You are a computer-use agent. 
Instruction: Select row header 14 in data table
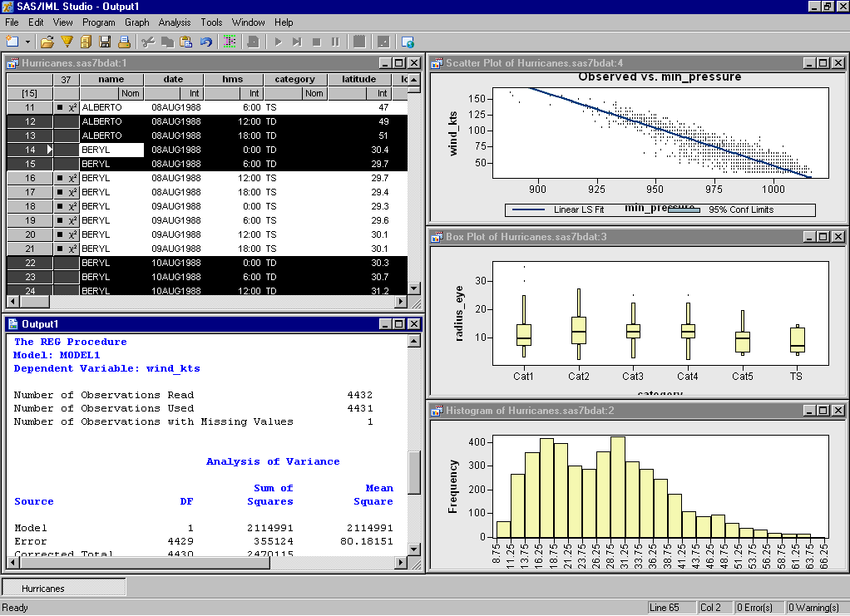pyautogui.click(x=30, y=150)
